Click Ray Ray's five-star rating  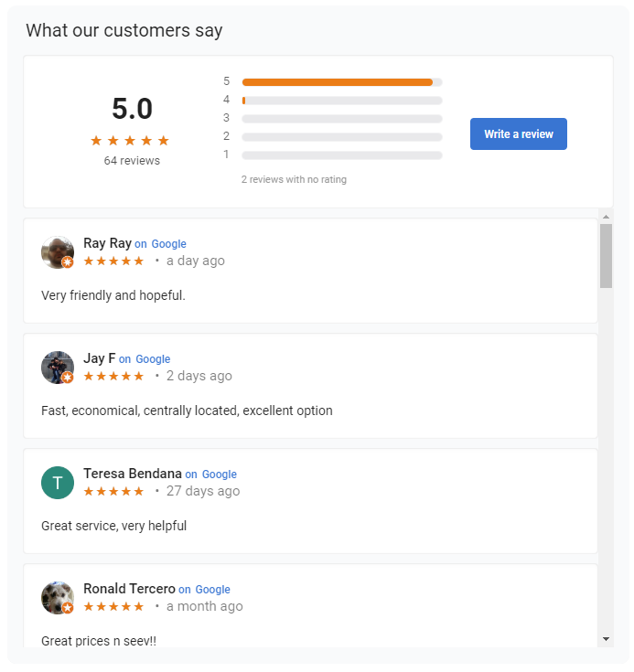click(113, 261)
